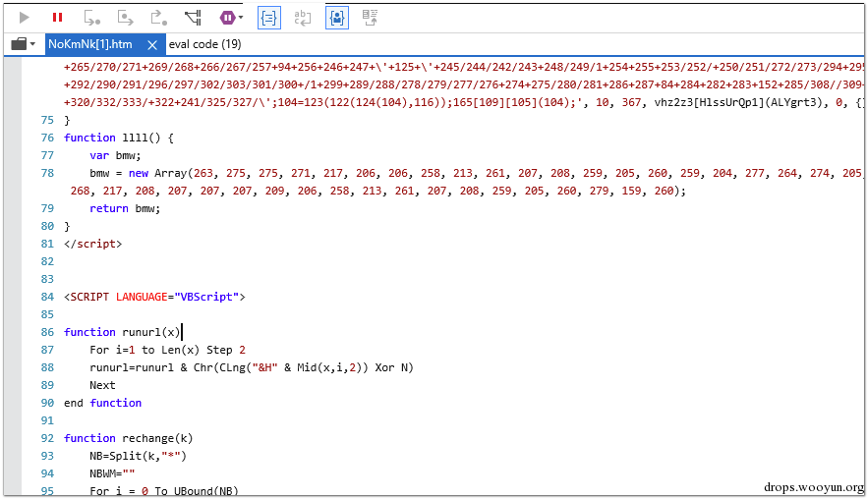Click line number 92 in the gutter
This screenshot has width=868, height=499.
tap(47, 438)
